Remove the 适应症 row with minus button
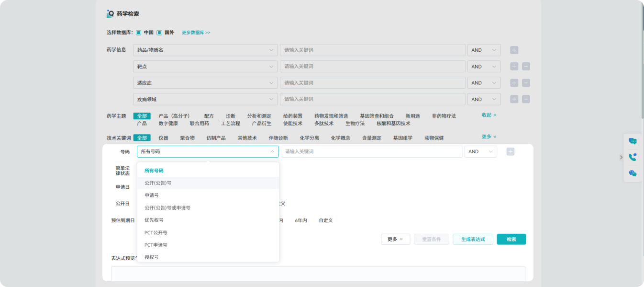644x287 pixels. [x=526, y=83]
